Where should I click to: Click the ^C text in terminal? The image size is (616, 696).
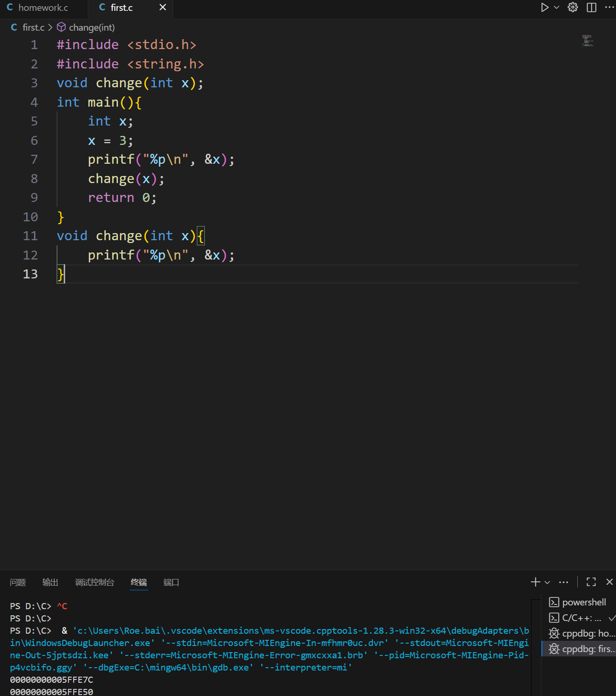(x=62, y=606)
